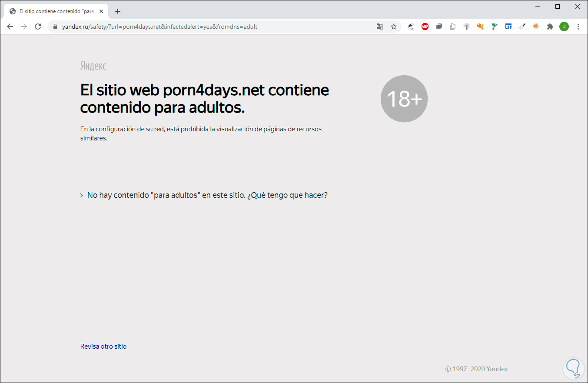Bookmark this page with the star
Screen dimensions: 588x383
click(x=394, y=27)
